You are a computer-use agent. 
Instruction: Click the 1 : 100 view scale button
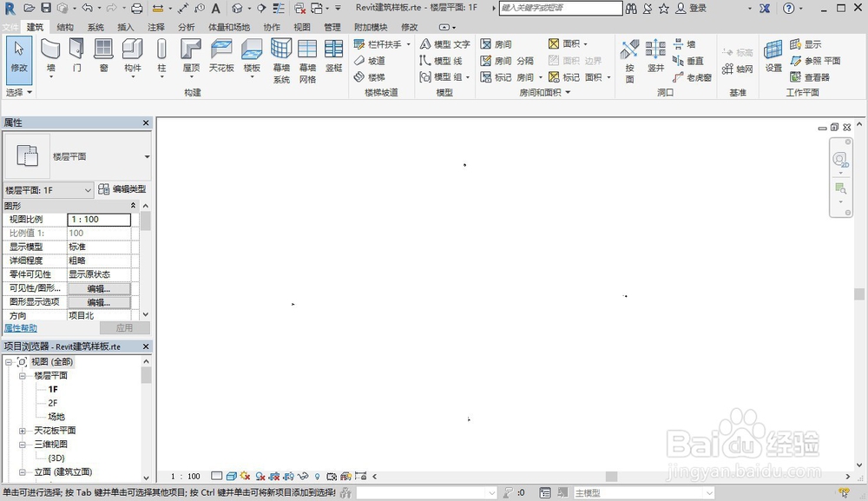click(186, 476)
